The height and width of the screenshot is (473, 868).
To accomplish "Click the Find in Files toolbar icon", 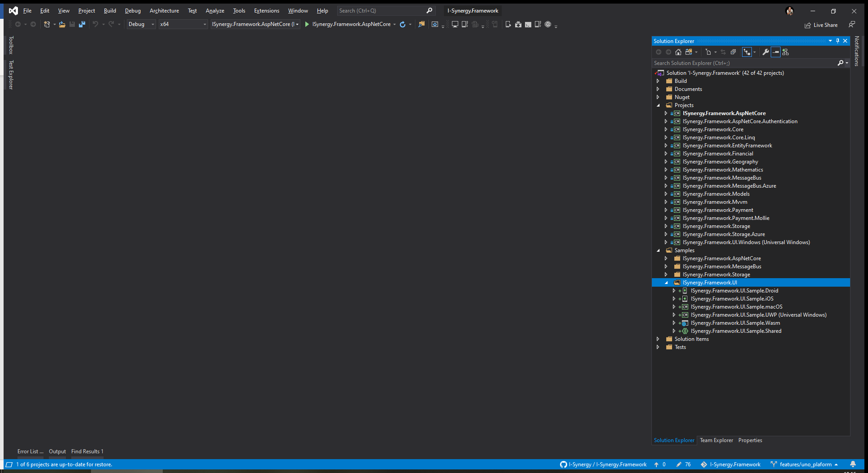I will (421, 24).
